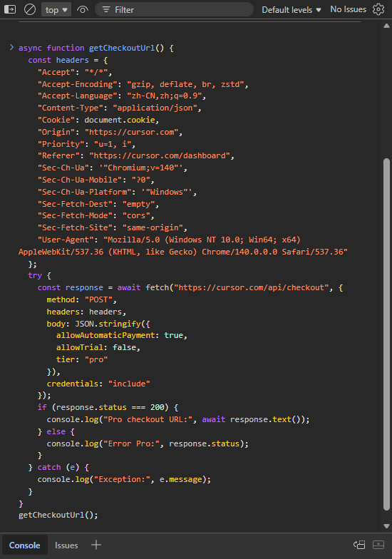
Task: Open console settings with the gear icon
Action: point(378,9)
